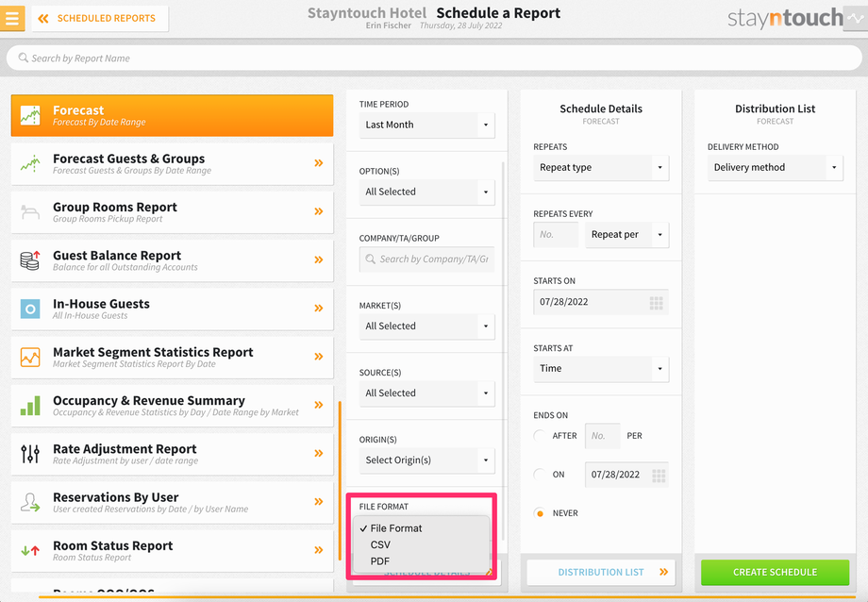Screen dimensions: 868x602
Task: Select the Ends On After radio button
Action: pyautogui.click(x=539, y=436)
